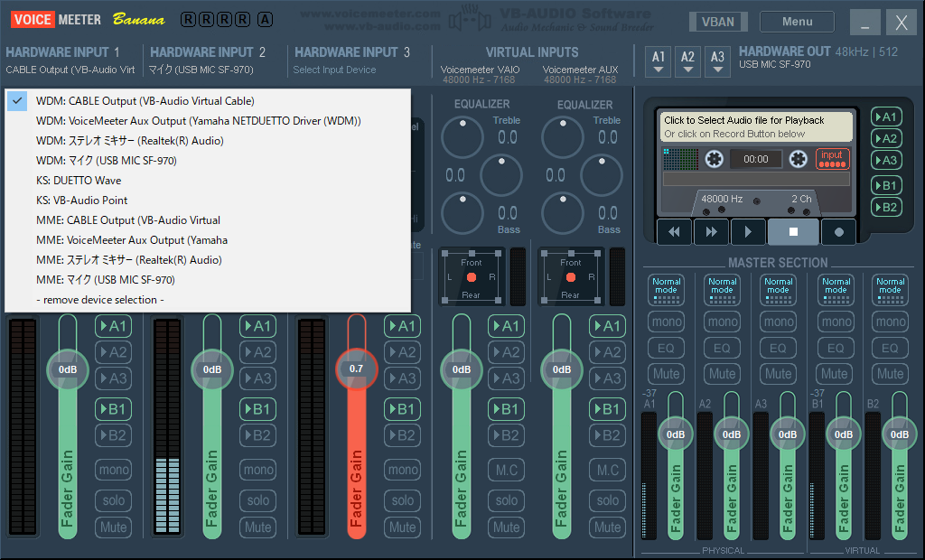
Task: Select KS: VB-Audio Point entry
Action: [x=208, y=201]
